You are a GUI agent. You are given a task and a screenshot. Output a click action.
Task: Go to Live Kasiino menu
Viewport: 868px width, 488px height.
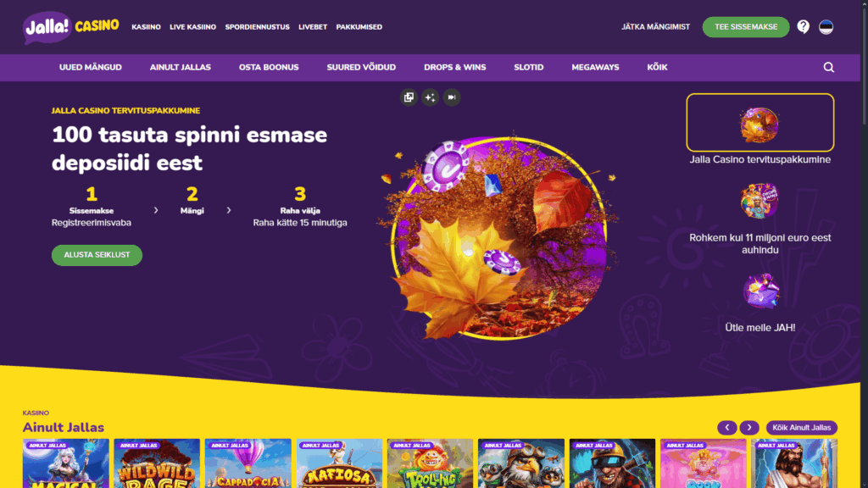(192, 26)
